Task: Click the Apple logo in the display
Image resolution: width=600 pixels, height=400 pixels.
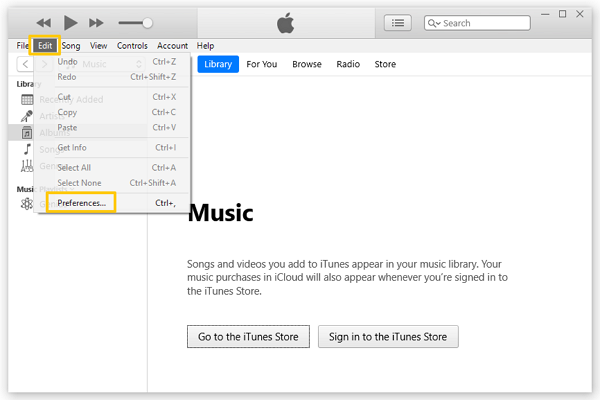Action: [x=285, y=23]
